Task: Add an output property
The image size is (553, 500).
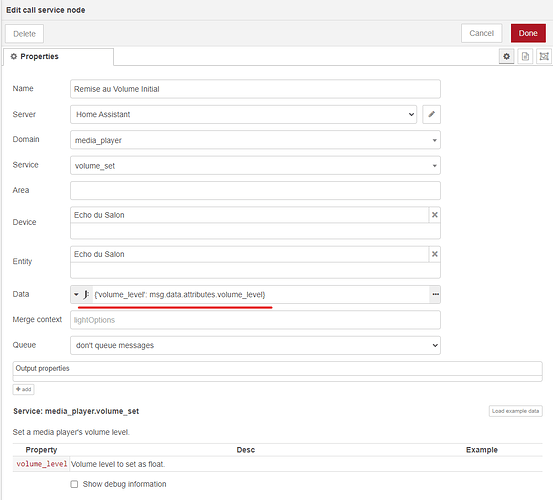Action: [x=24, y=389]
